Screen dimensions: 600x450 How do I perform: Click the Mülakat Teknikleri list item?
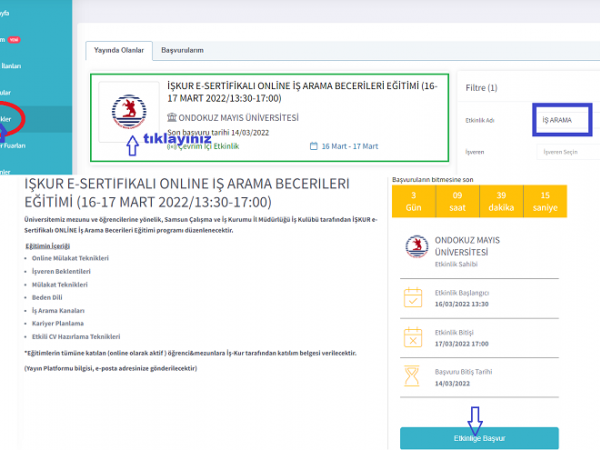click(60, 285)
